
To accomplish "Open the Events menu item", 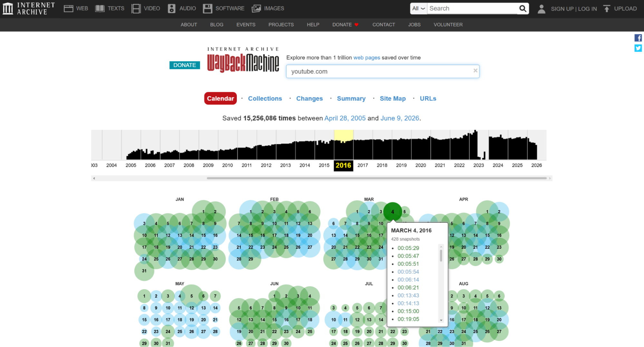I will click(x=246, y=24).
